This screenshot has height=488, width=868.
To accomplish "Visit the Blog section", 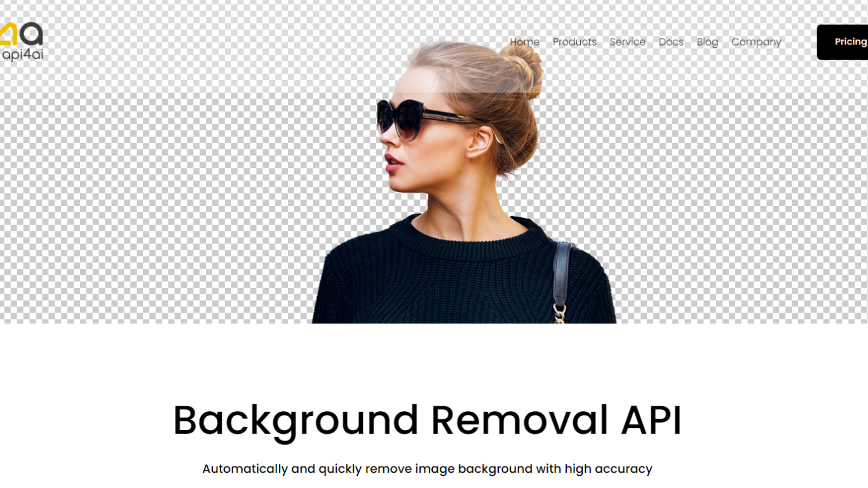I will click(707, 42).
